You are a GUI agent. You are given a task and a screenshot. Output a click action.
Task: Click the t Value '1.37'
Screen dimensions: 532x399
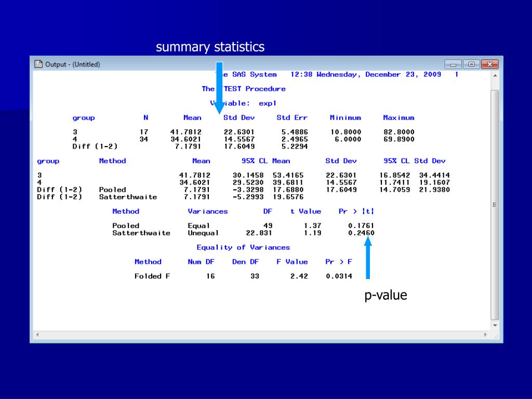coord(312,225)
